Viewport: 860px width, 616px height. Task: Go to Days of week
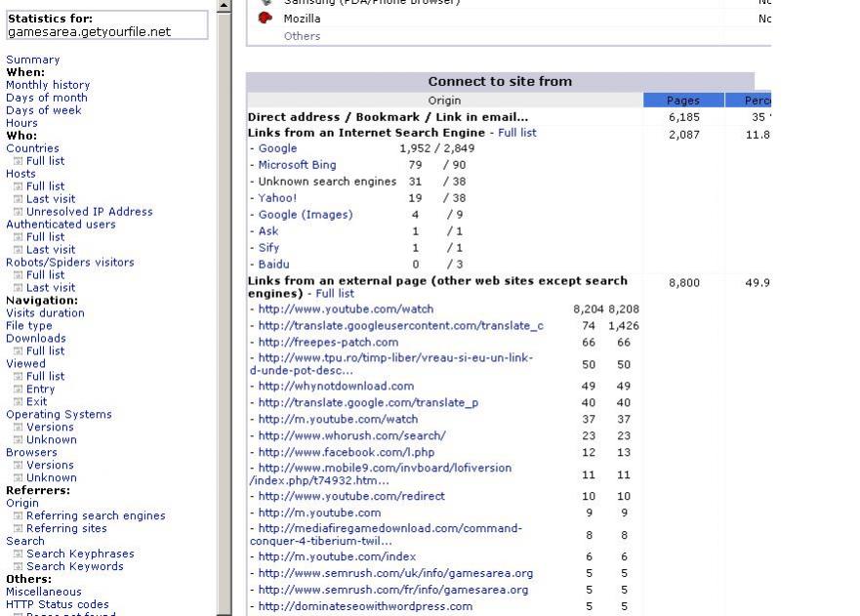[43, 110]
